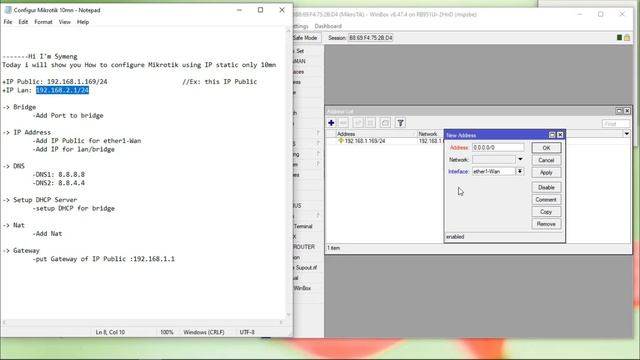
Task: Click Terminal in WinBox sidebar
Action: click(x=303, y=226)
